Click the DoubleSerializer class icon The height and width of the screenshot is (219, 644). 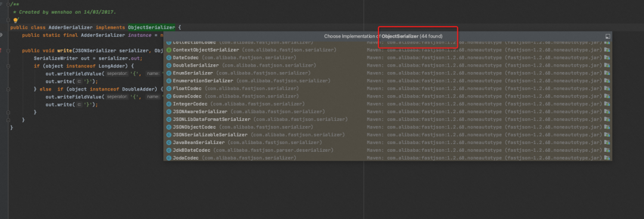(x=169, y=65)
